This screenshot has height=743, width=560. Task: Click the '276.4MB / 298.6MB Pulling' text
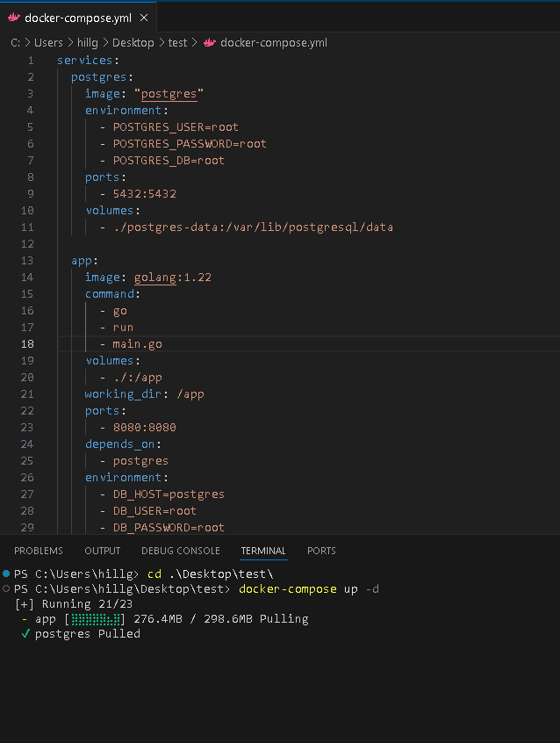pyautogui.click(x=221, y=619)
